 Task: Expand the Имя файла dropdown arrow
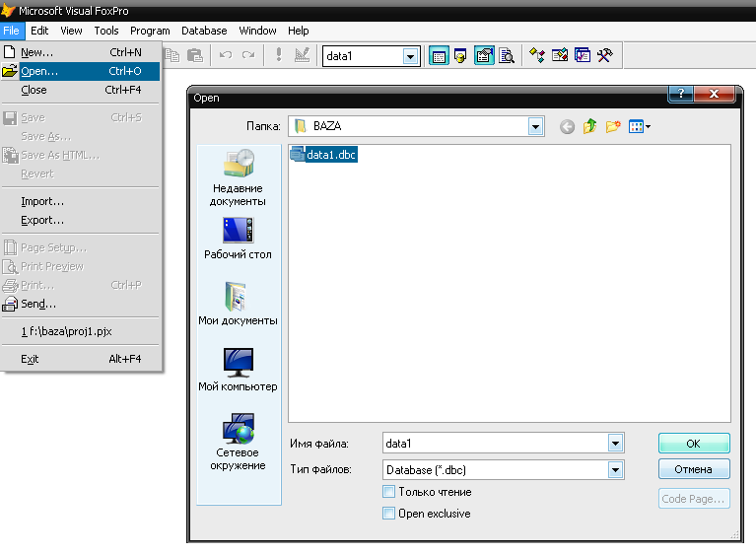pos(615,444)
